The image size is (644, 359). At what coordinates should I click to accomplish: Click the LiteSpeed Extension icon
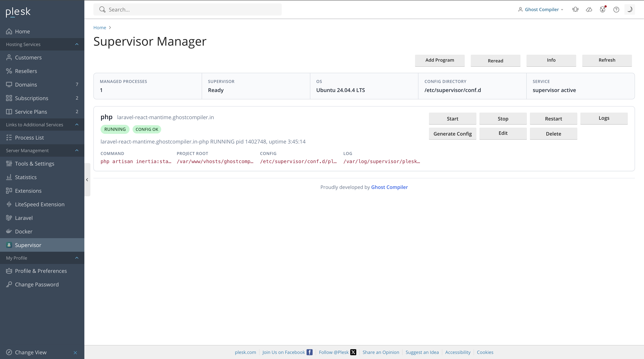9,204
